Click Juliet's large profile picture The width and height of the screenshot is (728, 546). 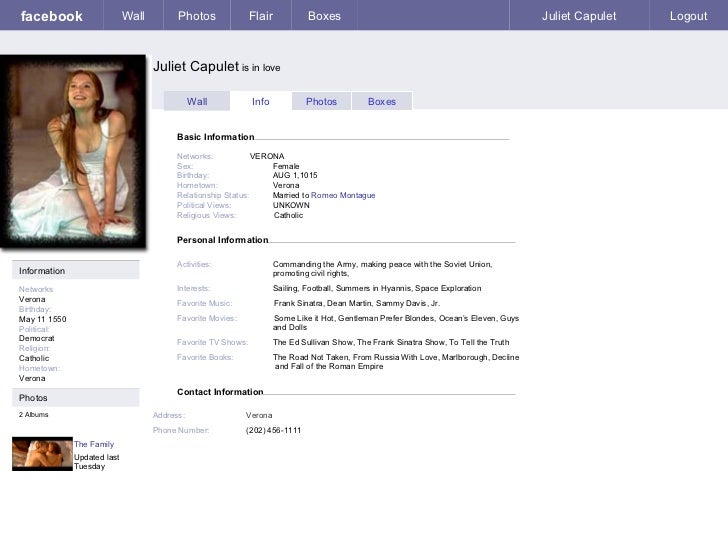(73, 151)
